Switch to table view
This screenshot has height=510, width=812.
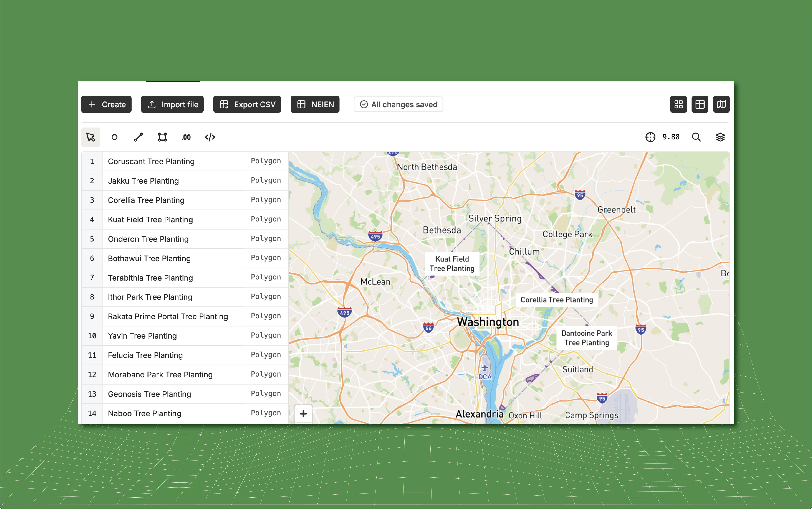(x=700, y=105)
